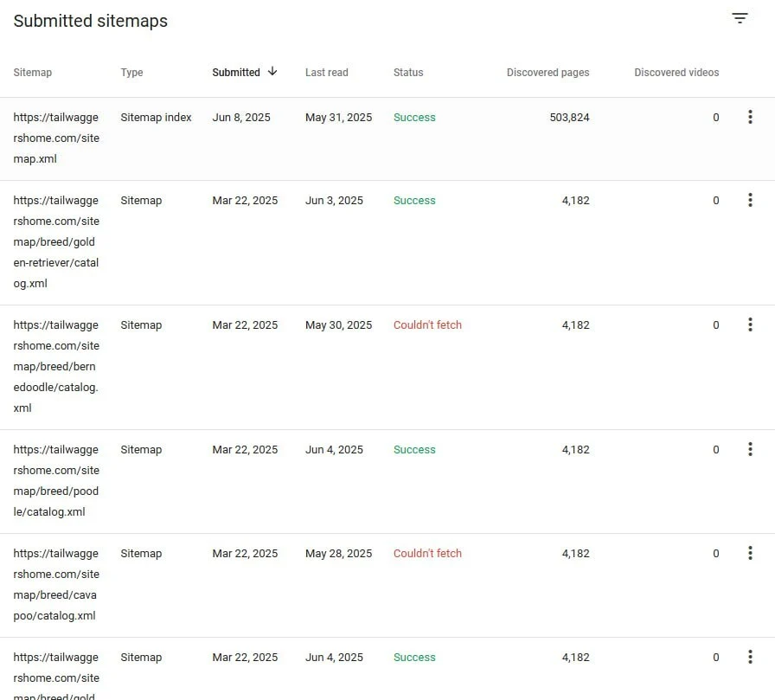Sort table by Status column
The image size is (775, 700).
pyautogui.click(x=408, y=73)
